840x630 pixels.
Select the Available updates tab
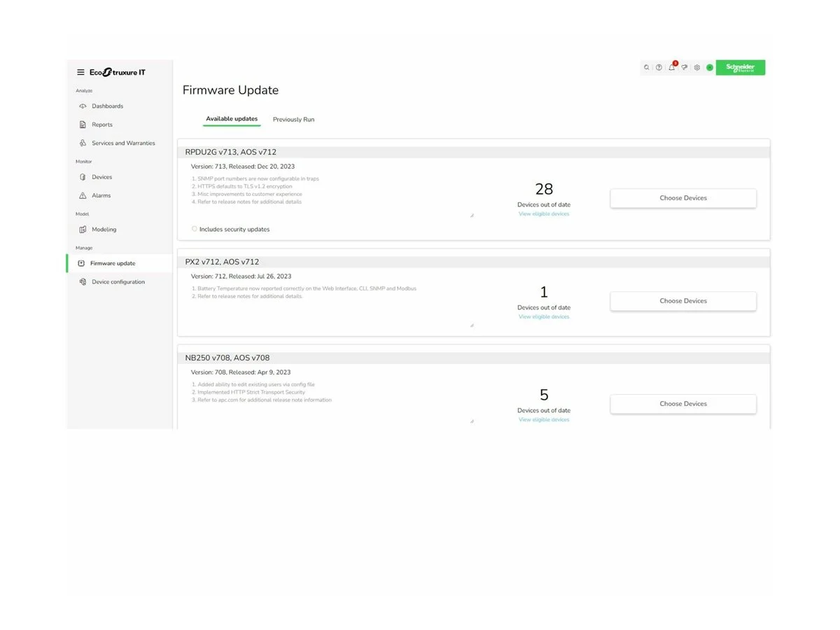[232, 119]
